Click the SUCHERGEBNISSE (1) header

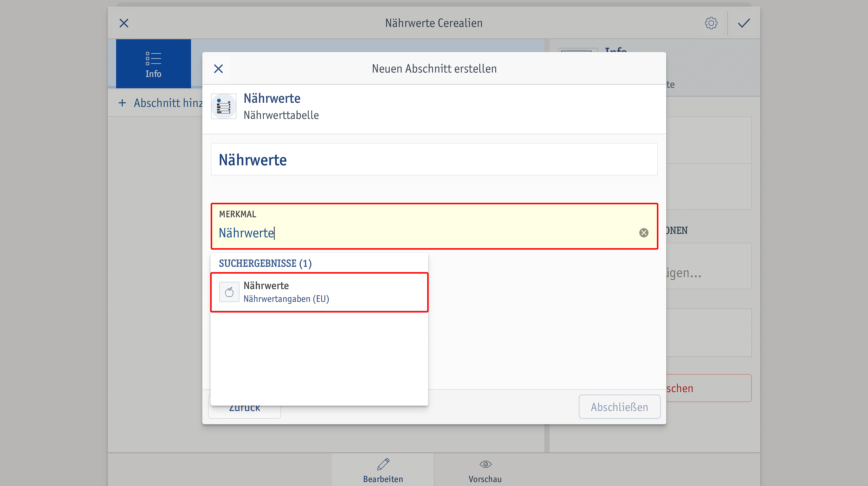tap(265, 263)
